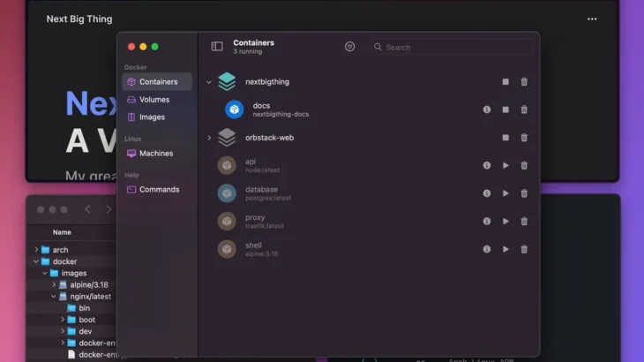Select the proxy container name
644x362 pixels.
pos(255,217)
